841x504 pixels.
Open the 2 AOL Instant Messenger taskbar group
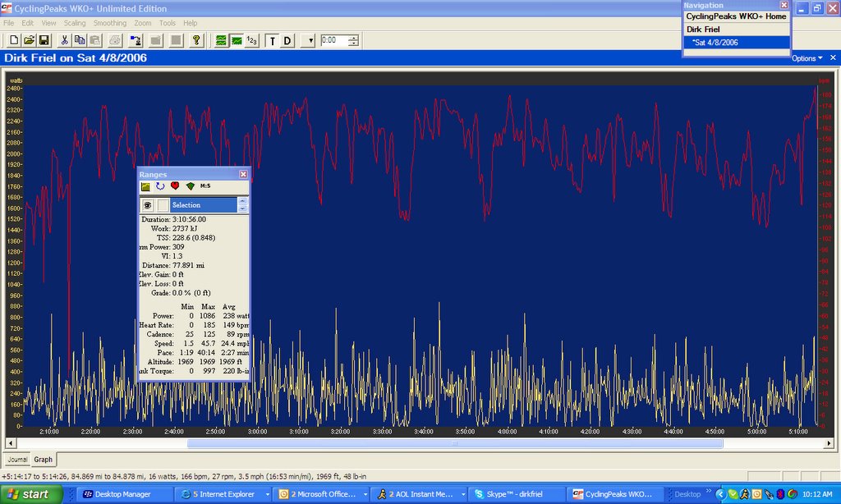coord(420,494)
